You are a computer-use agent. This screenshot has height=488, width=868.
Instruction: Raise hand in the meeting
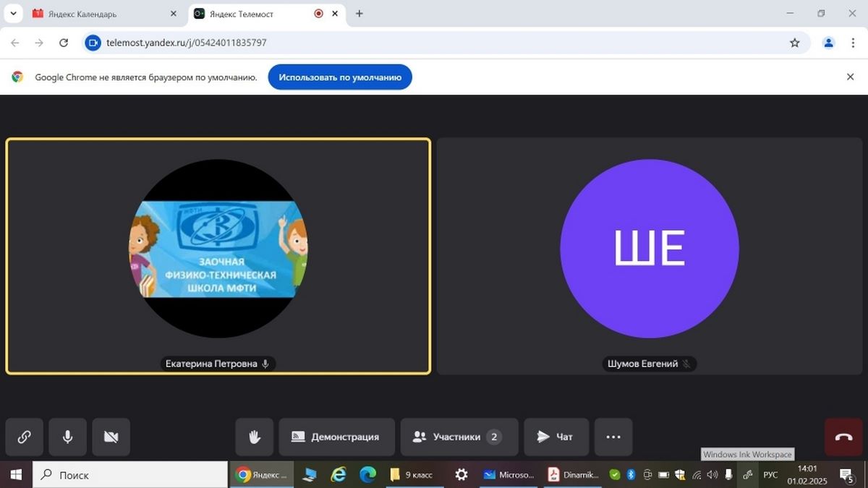coord(255,437)
